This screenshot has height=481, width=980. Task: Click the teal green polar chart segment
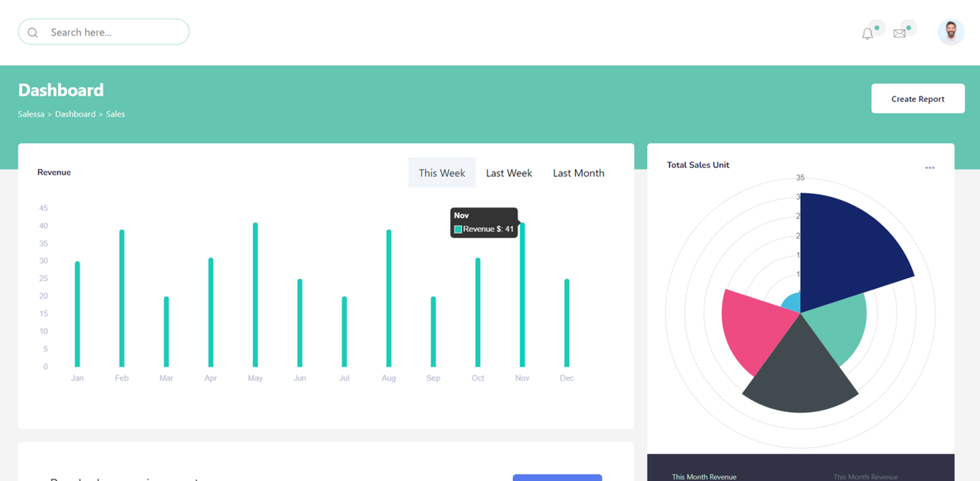pyautogui.click(x=836, y=329)
